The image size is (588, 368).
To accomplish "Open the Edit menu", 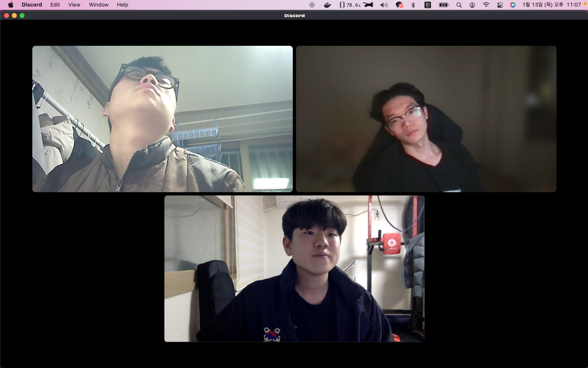I will point(55,5).
